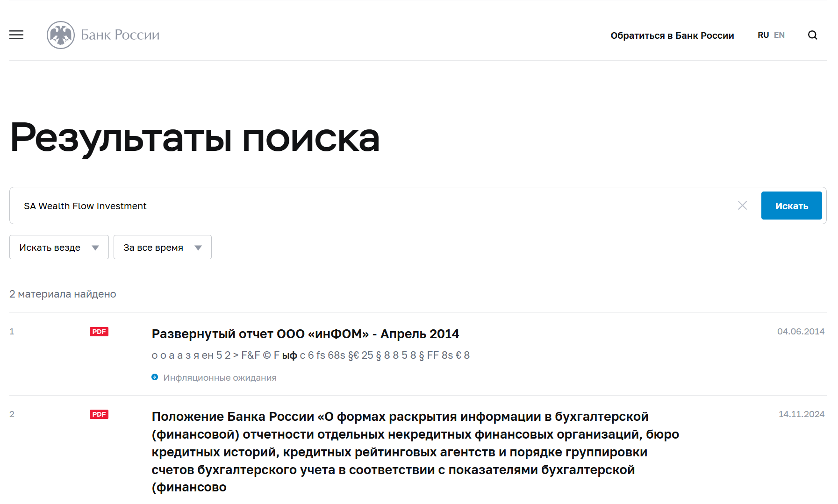This screenshot has height=504, width=838.
Task: Clear the search query with the X icon
Action: click(743, 206)
